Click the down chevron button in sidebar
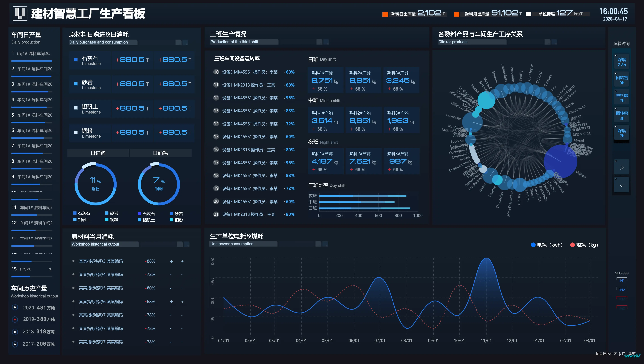The image size is (644, 364). coord(621,185)
